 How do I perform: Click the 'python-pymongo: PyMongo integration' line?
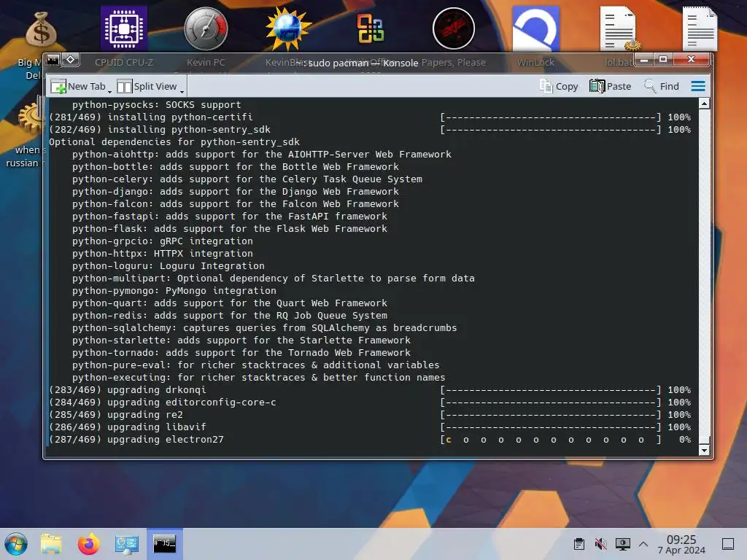[x=174, y=290]
